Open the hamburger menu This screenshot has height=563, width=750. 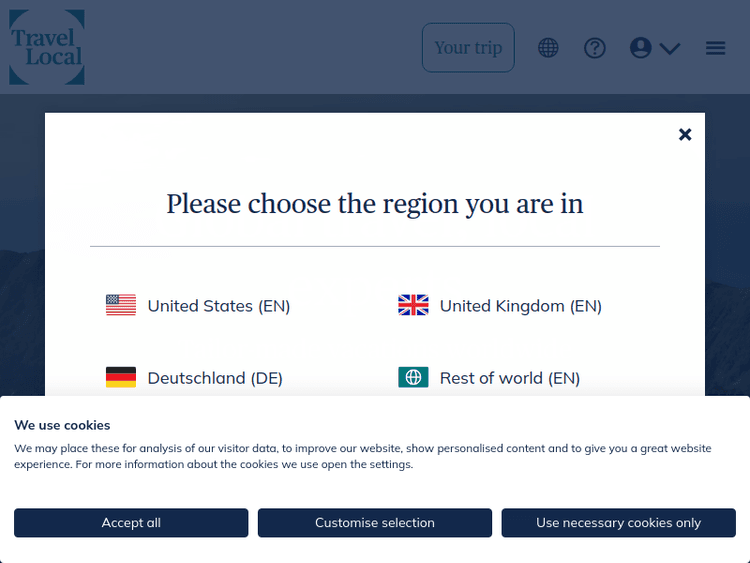(715, 48)
